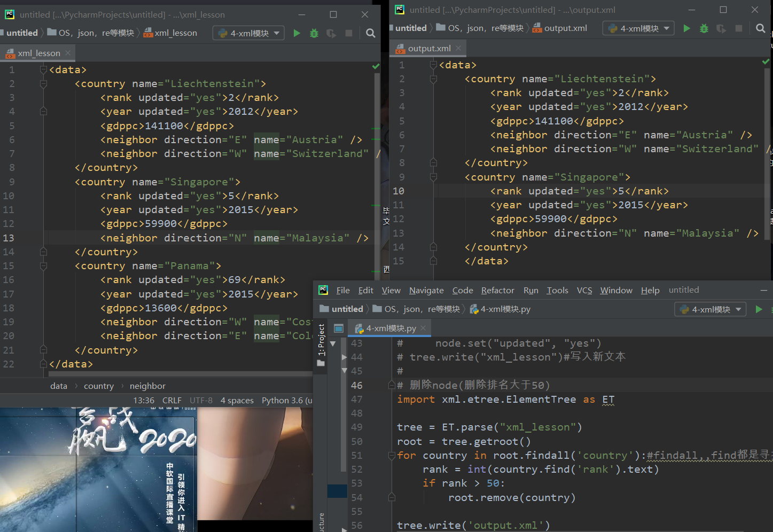Collapse the for-loop fold on line 51
The image size is (773, 532).
392,455
